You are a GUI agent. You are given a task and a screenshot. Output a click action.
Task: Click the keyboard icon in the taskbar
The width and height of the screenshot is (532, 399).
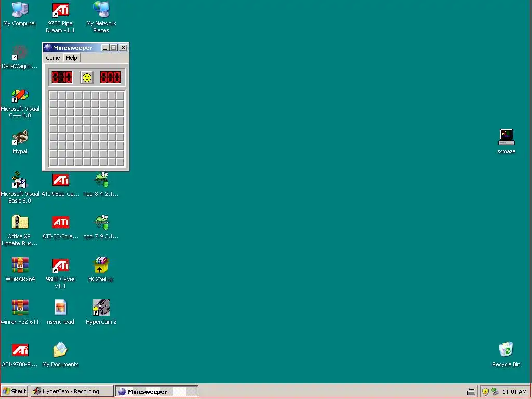click(471, 392)
